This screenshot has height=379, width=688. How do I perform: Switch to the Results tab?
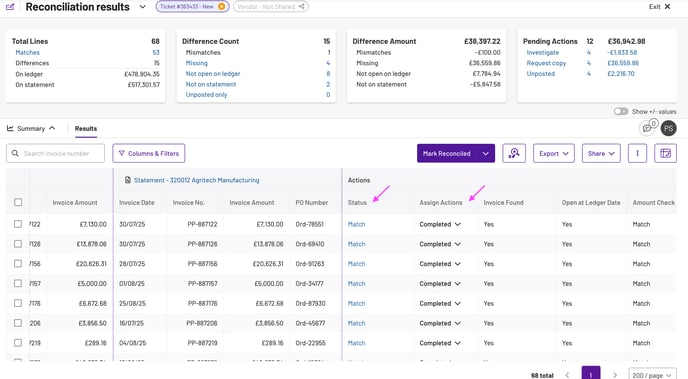coord(86,129)
